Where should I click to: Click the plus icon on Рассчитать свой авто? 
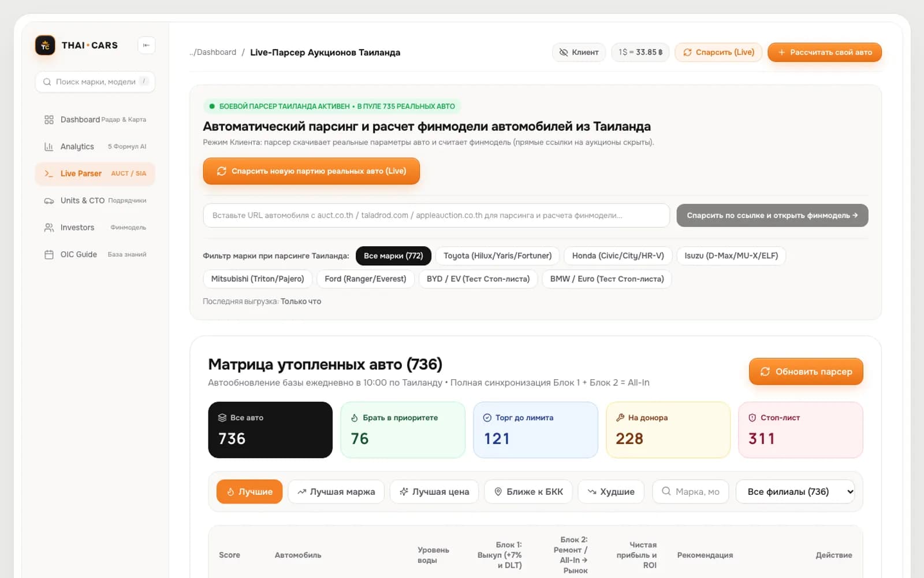point(781,52)
